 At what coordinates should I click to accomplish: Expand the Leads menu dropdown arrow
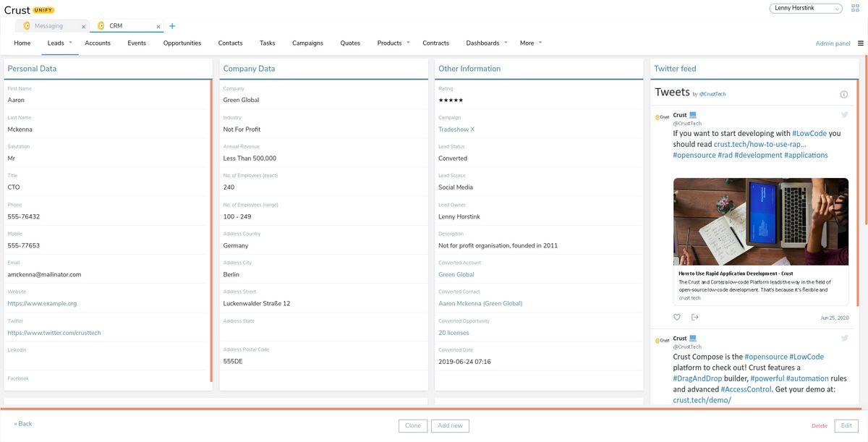tap(70, 42)
